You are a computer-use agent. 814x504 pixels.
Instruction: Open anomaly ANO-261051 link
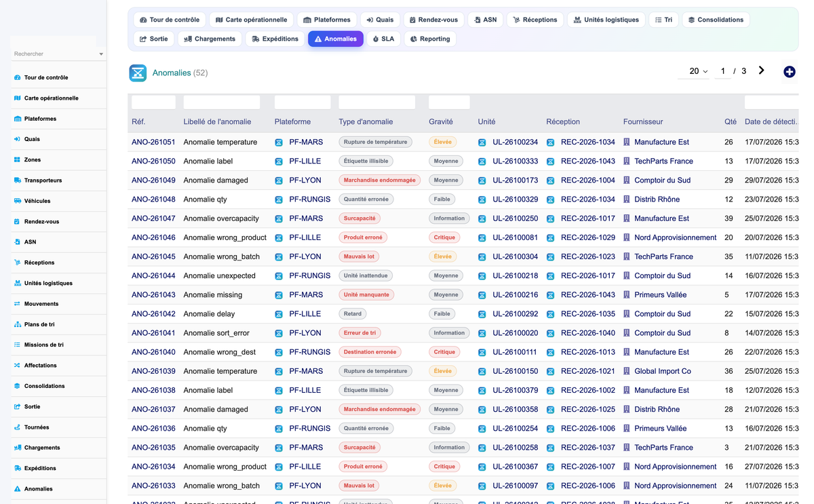pyautogui.click(x=153, y=142)
